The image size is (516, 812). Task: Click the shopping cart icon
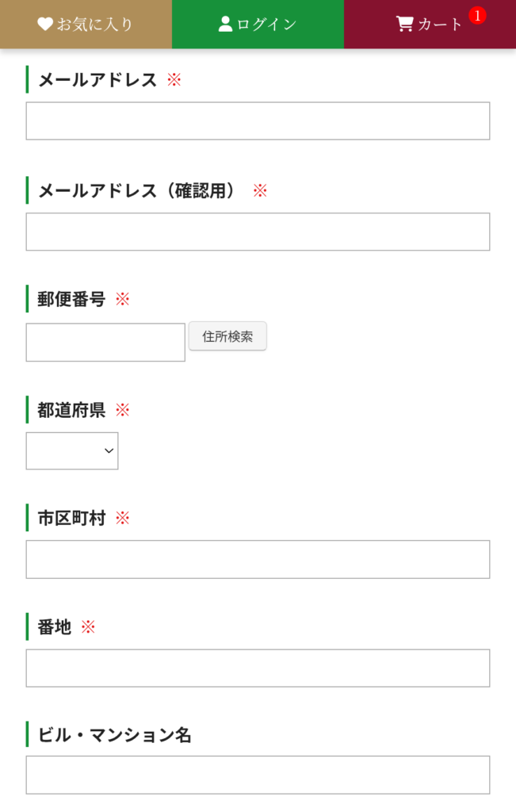pyautogui.click(x=405, y=24)
